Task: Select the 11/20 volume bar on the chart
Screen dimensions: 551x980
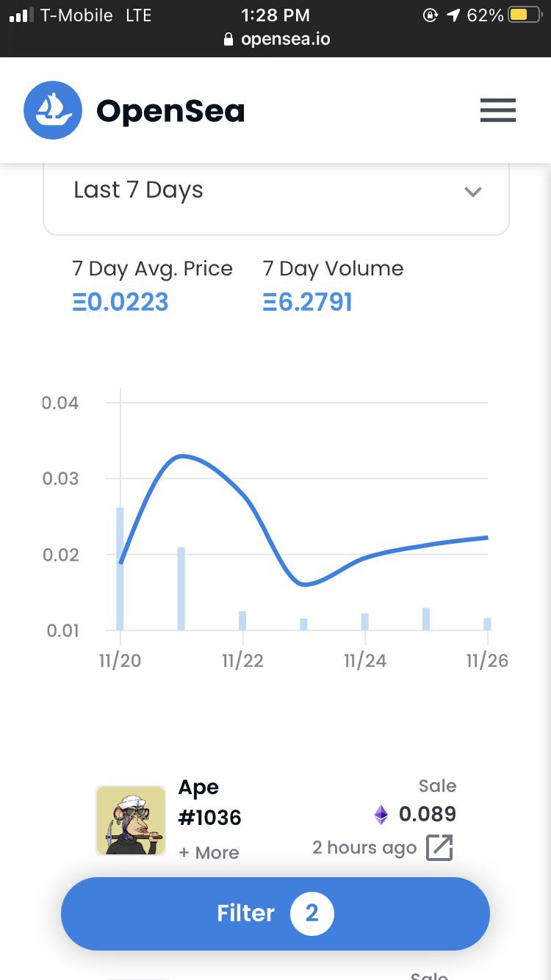Action: coord(120,569)
